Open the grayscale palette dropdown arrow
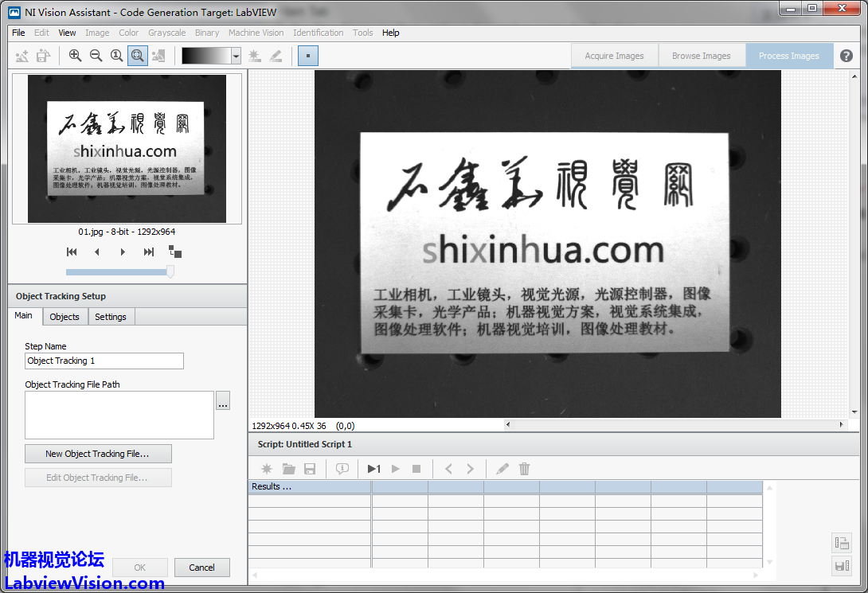868x593 pixels. pyautogui.click(x=236, y=56)
